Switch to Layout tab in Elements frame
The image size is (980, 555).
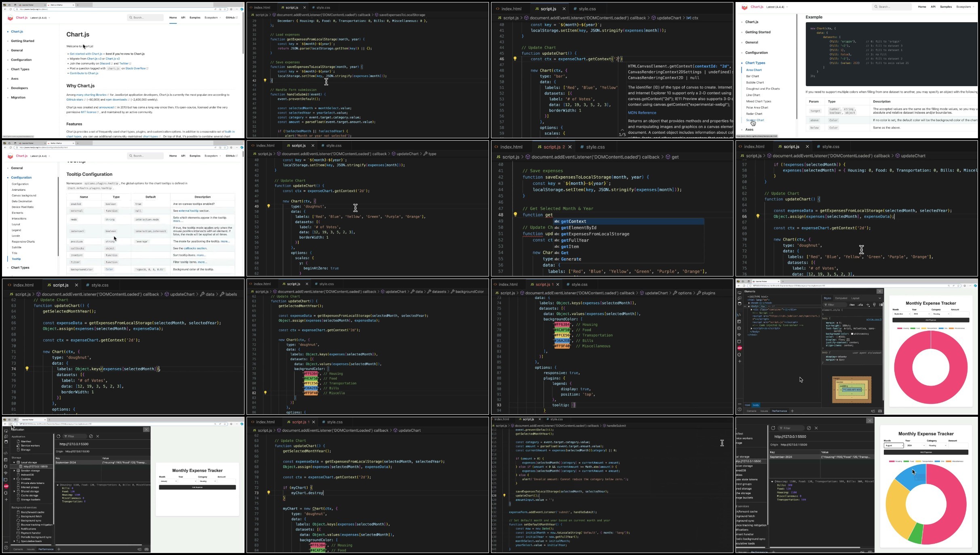(855, 298)
